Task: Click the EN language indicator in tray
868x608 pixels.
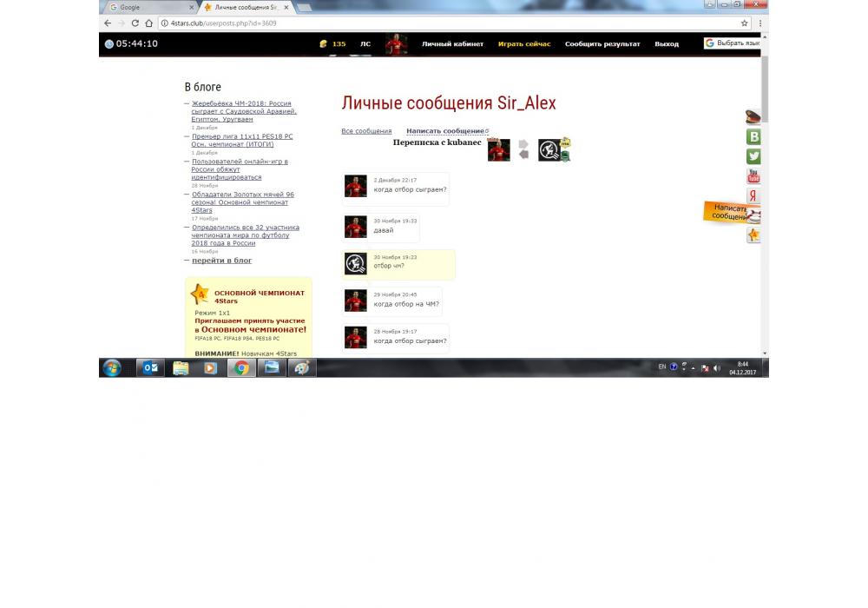Action: pos(661,367)
